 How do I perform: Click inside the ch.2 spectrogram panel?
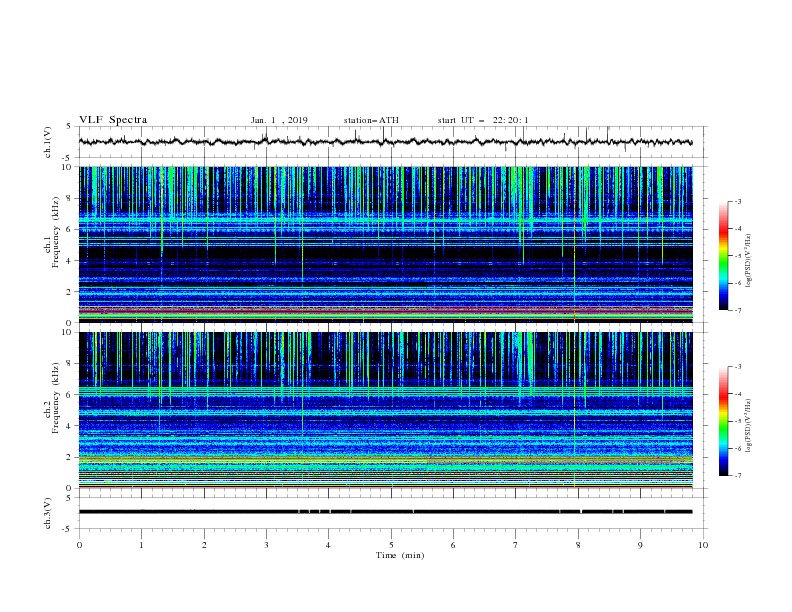pyautogui.click(x=385, y=410)
